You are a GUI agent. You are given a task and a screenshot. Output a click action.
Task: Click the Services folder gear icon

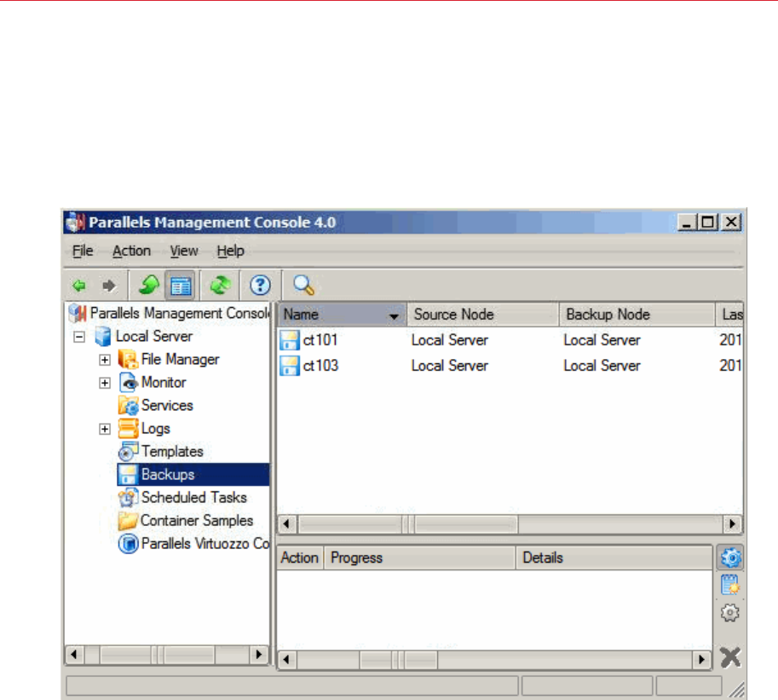128,405
